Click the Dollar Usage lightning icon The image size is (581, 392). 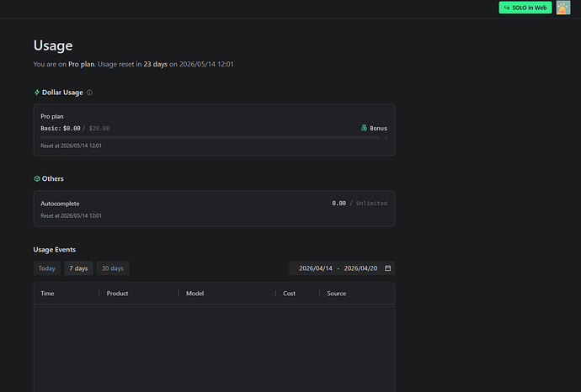37,93
